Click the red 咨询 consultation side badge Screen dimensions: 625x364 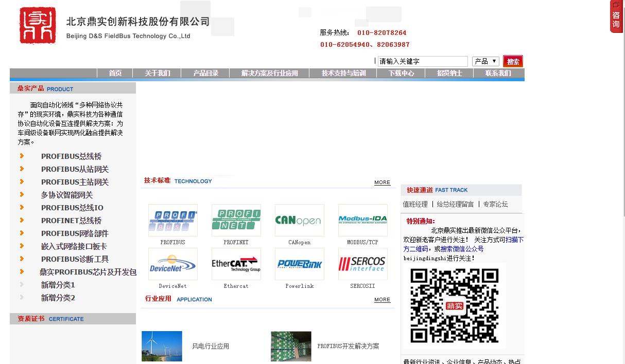tap(616, 16)
